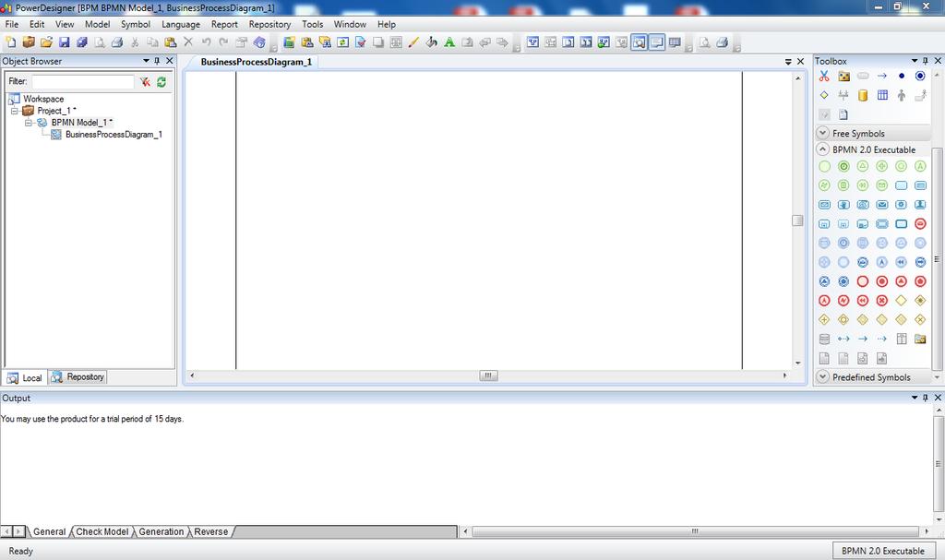The height and width of the screenshot is (560, 945).
Task: Select BusinessProcessDiagram_1 in the Object Browser tree
Action: click(114, 135)
